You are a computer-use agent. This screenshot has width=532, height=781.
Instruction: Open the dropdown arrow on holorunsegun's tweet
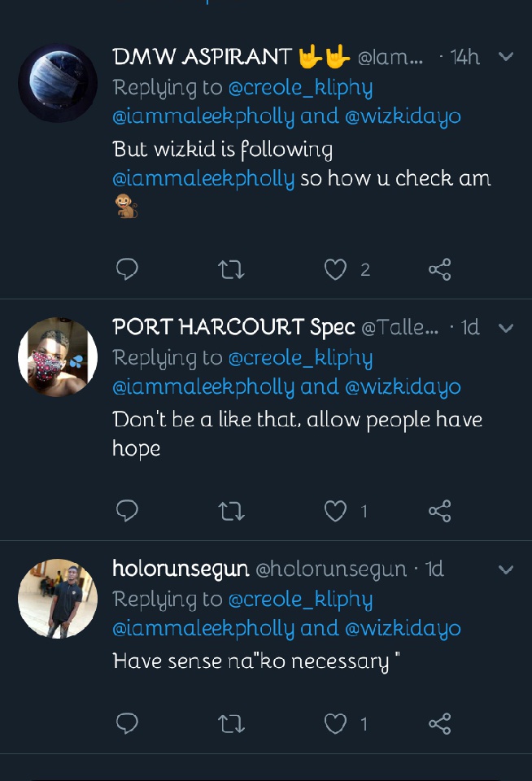point(506,569)
